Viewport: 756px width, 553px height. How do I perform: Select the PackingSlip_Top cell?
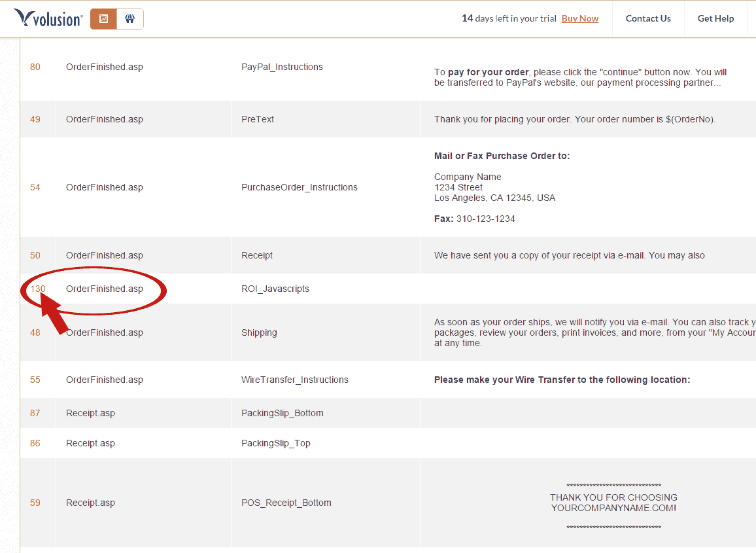click(x=276, y=443)
